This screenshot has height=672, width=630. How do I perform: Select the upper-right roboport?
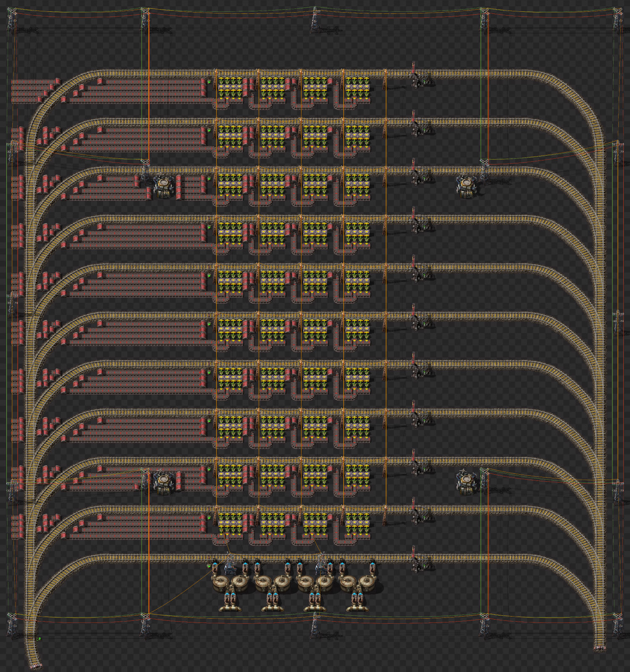click(x=467, y=186)
